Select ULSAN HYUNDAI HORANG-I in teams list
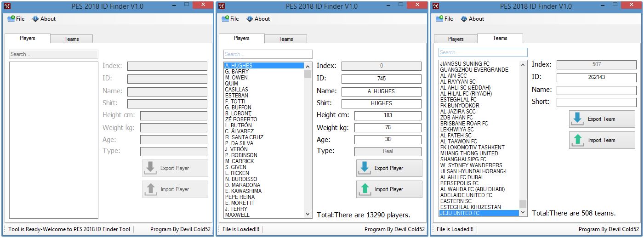The width and height of the screenshot is (644, 238). [479, 171]
